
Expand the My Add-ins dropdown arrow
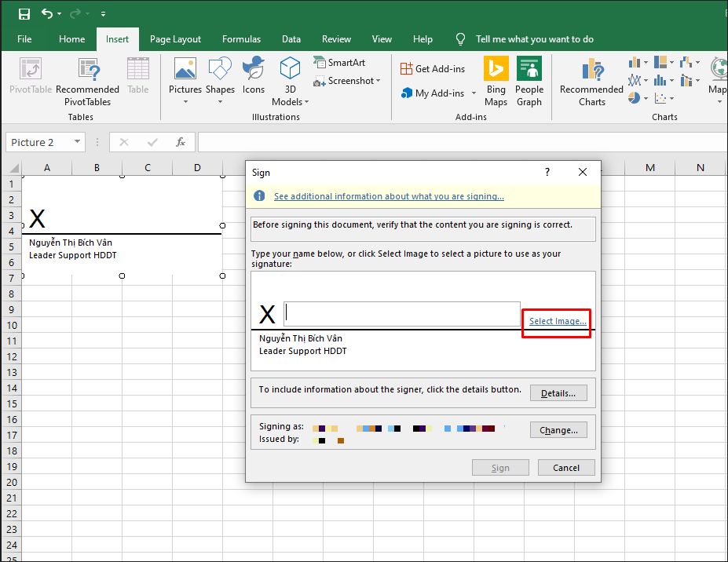[x=473, y=93]
